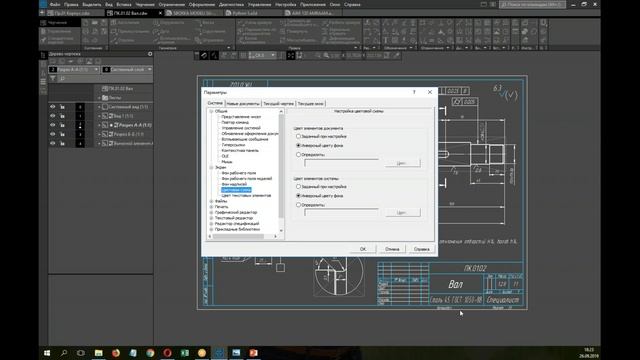Click the Стандартные изделия toolset icon
Image resolution: width=640 pixels, height=360 pixels.
(x=44, y=40)
